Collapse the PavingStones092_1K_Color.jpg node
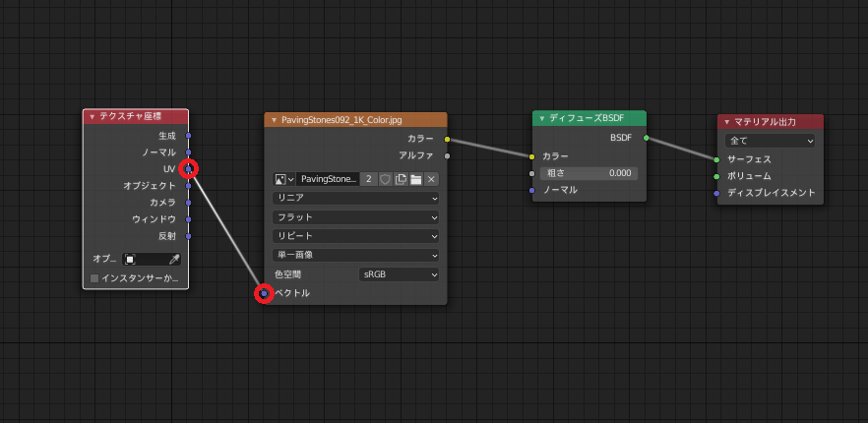This screenshot has height=423, width=868. (274, 120)
